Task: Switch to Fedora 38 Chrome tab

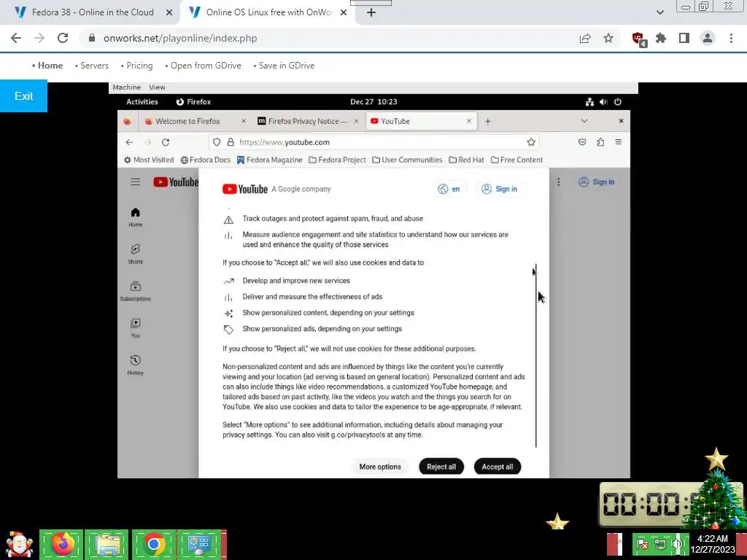Action: point(93,12)
